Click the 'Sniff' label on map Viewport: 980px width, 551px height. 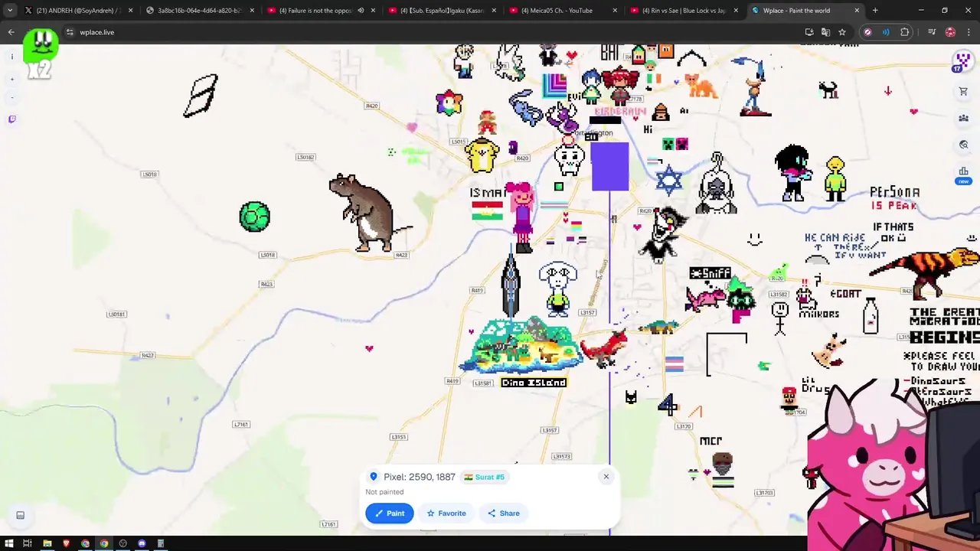[710, 273]
